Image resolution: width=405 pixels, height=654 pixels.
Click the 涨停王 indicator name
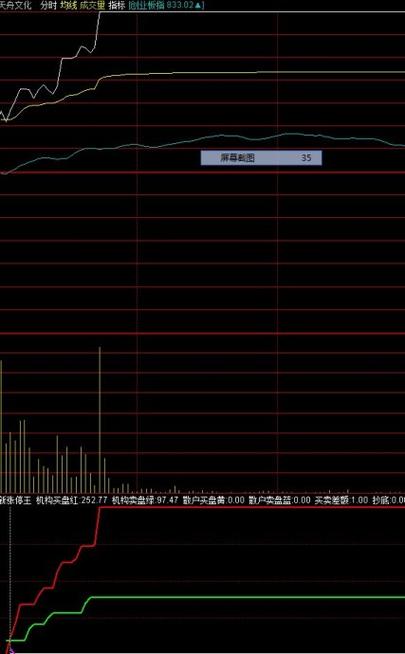pos(15,500)
